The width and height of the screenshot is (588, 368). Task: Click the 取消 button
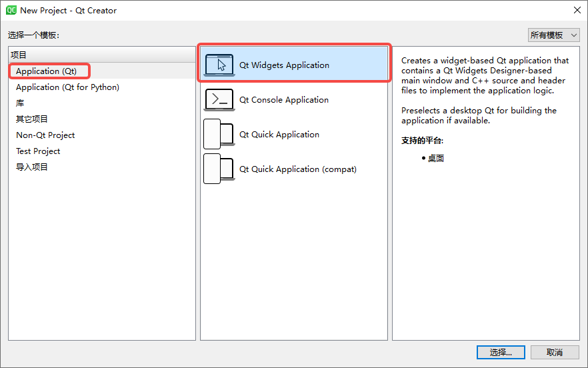click(x=555, y=352)
